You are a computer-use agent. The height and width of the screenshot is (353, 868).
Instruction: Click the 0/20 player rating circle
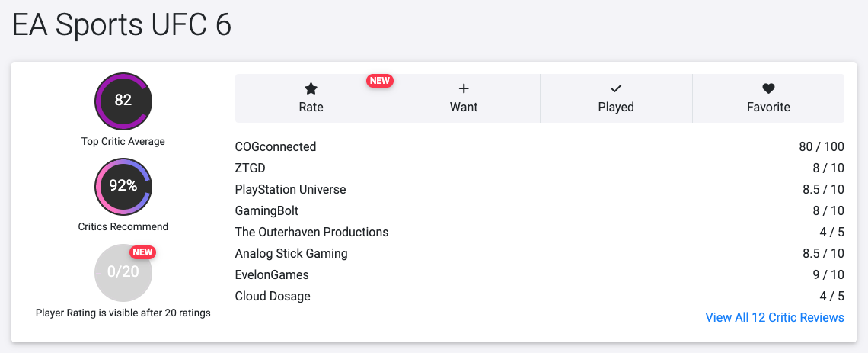(x=123, y=272)
